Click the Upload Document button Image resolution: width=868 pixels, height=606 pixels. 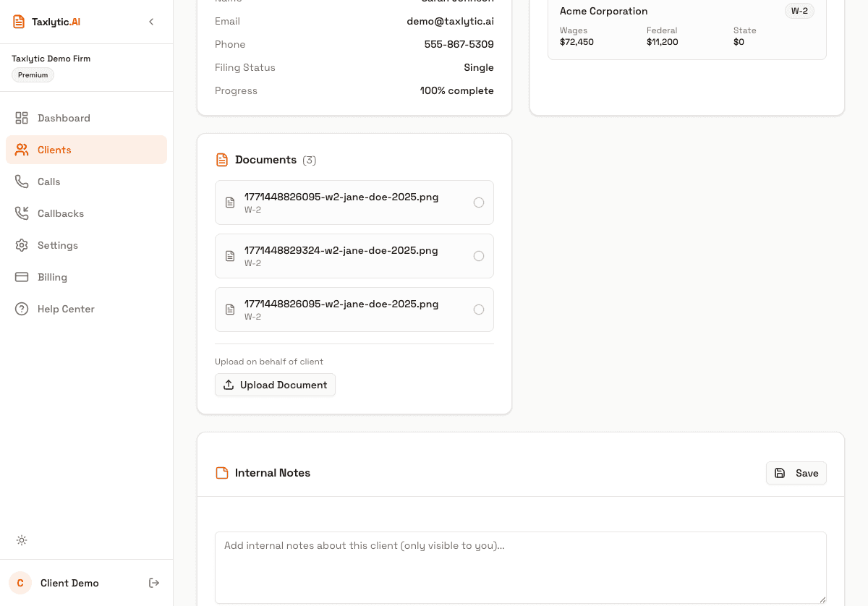pyautogui.click(x=275, y=384)
